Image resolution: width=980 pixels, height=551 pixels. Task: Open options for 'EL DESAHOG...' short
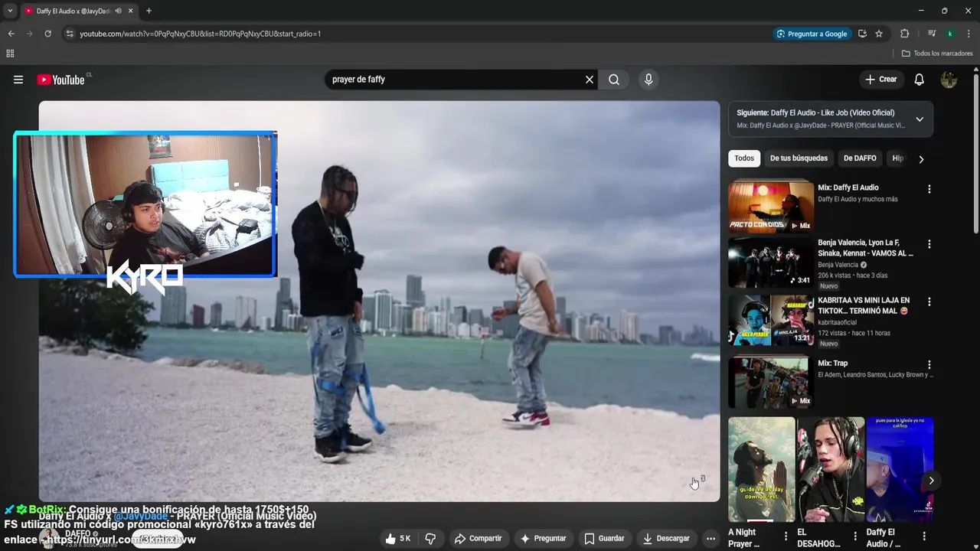(855, 536)
